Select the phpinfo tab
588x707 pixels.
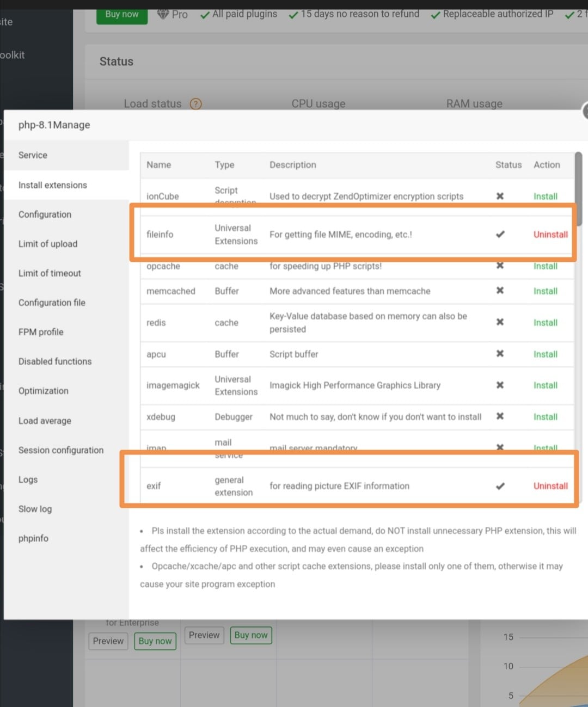[x=33, y=538]
